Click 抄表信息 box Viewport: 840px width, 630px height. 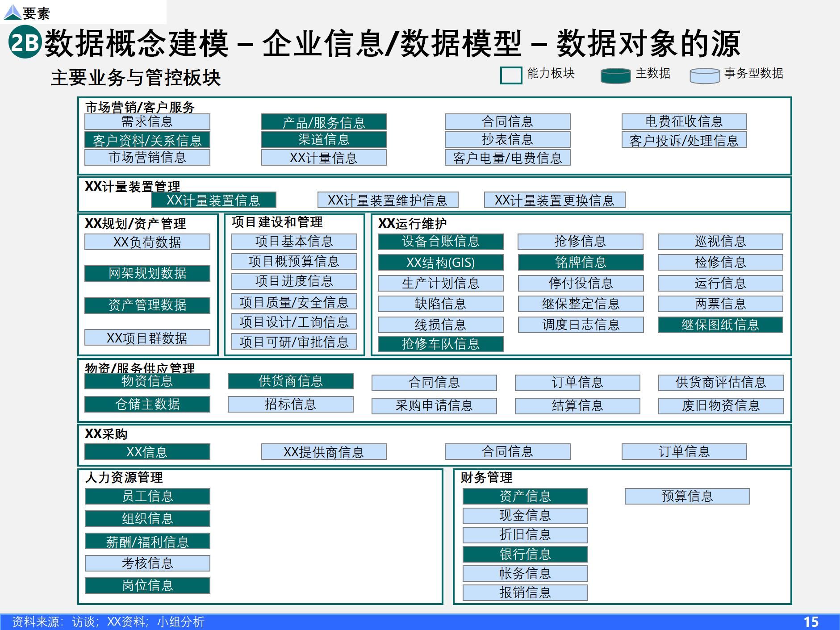(508, 140)
